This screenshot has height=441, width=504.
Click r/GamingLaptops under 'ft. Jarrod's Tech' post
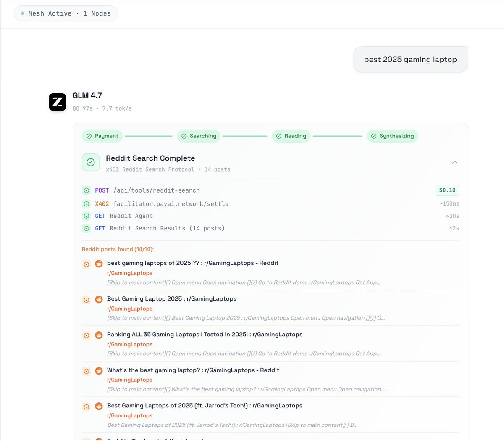click(x=130, y=416)
